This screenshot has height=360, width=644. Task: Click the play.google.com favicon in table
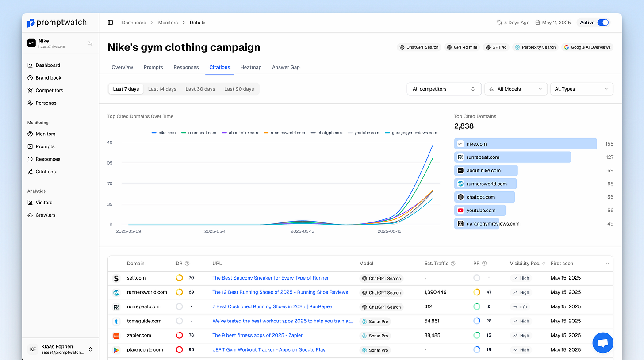point(116,350)
